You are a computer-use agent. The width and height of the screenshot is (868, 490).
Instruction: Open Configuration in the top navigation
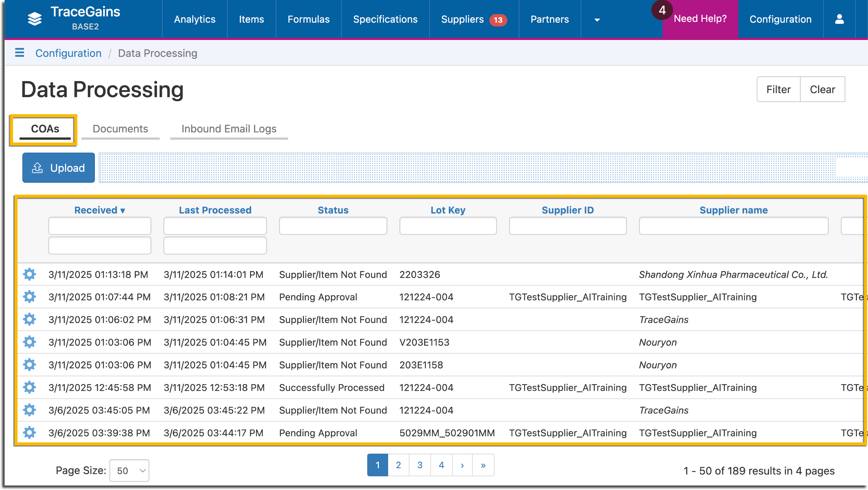pyautogui.click(x=780, y=19)
